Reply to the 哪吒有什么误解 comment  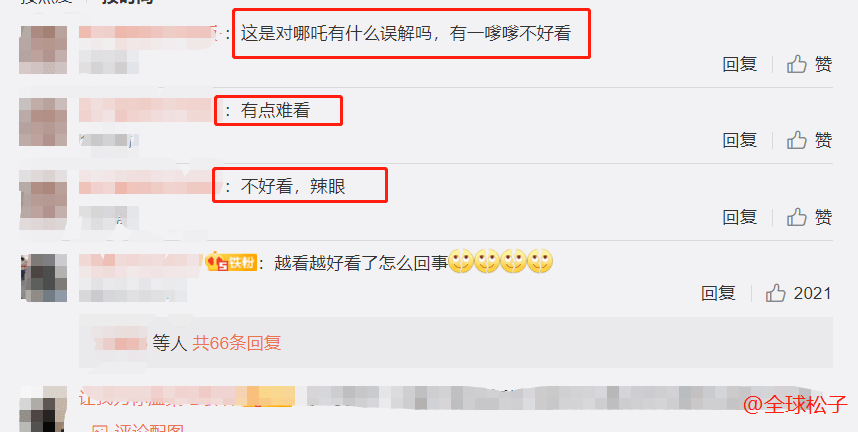pyautogui.click(x=739, y=65)
